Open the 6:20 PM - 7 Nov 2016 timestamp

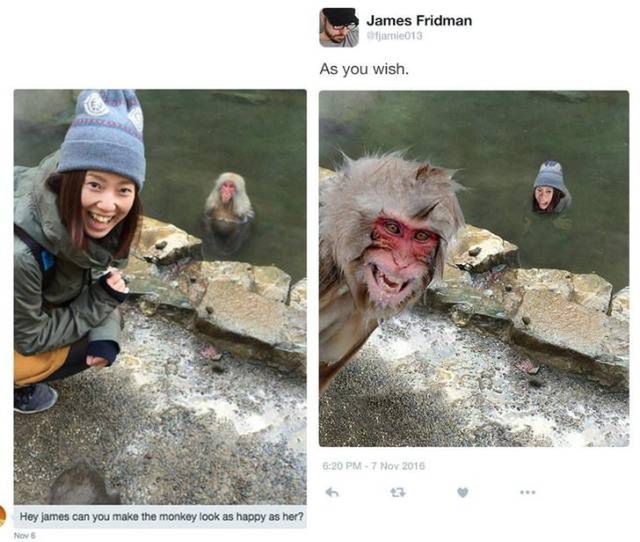tap(373, 465)
